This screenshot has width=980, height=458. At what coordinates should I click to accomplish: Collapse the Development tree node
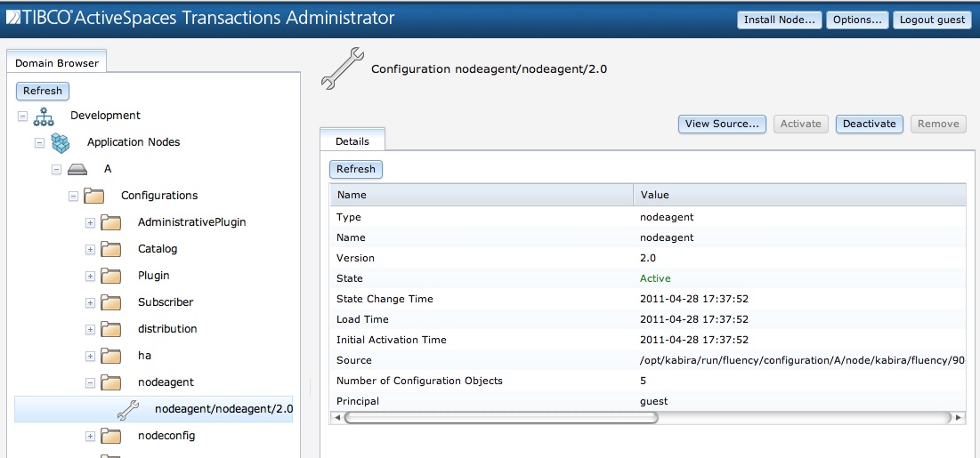pos(22,117)
